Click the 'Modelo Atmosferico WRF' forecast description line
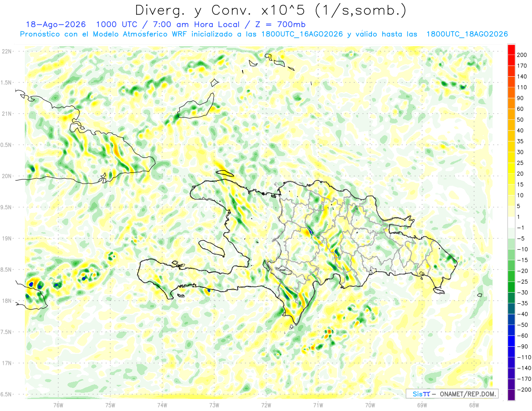The height and width of the screenshot is (411, 532). [x=264, y=34]
